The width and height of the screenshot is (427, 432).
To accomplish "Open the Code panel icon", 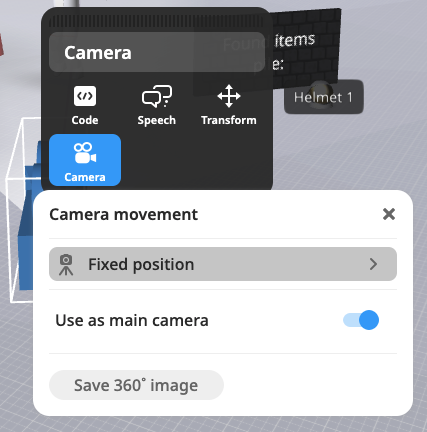I will 85,96.
